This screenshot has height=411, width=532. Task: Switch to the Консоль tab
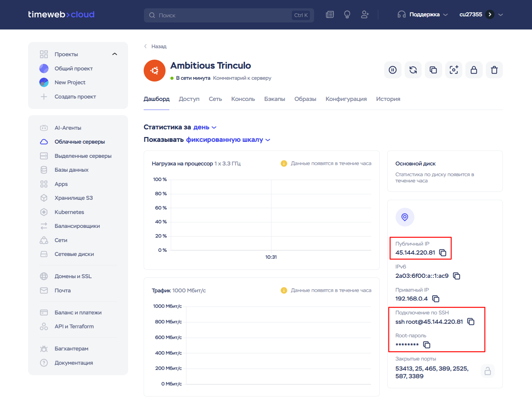coord(243,99)
